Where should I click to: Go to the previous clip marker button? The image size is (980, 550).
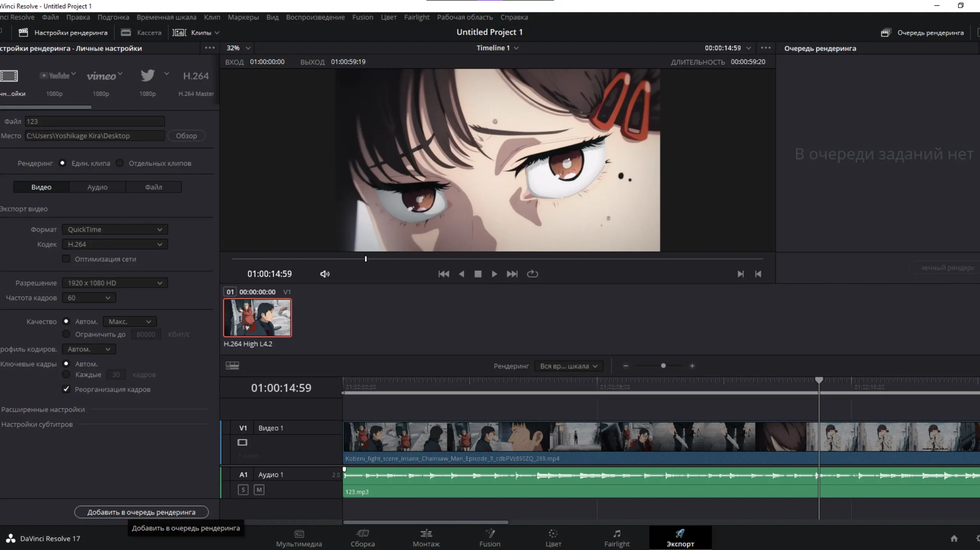pyautogui.click(x=758, y=274)
